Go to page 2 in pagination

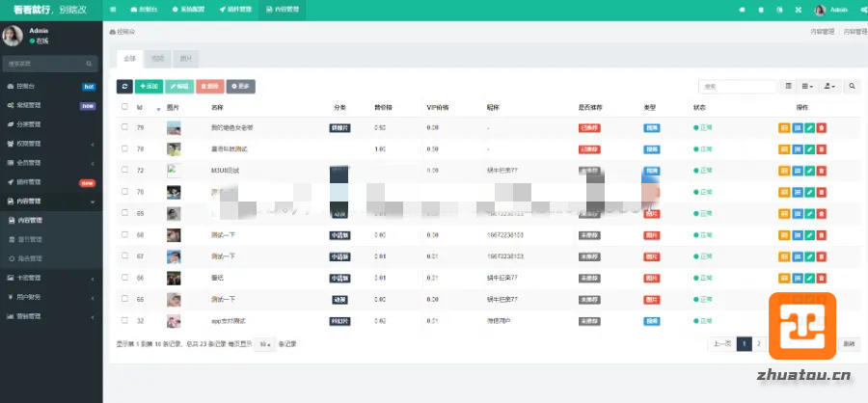[759, 343]
